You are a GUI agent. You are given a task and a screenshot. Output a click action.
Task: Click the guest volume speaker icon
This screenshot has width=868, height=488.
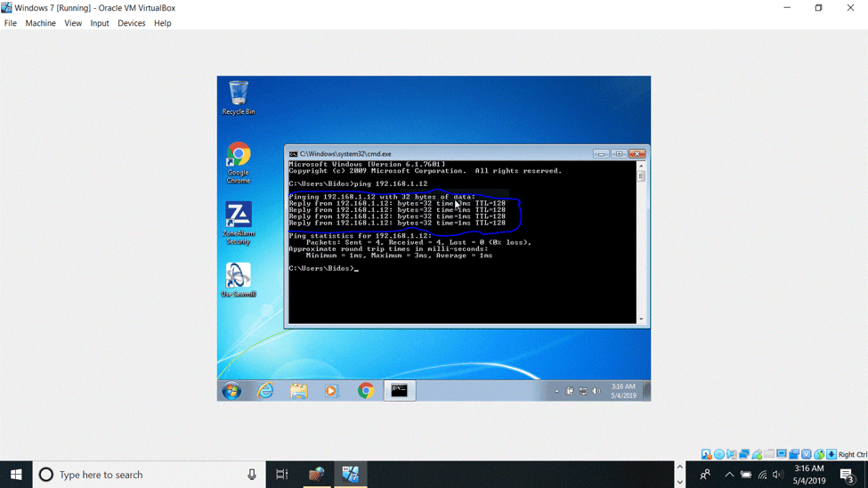(x=596, y=391)
